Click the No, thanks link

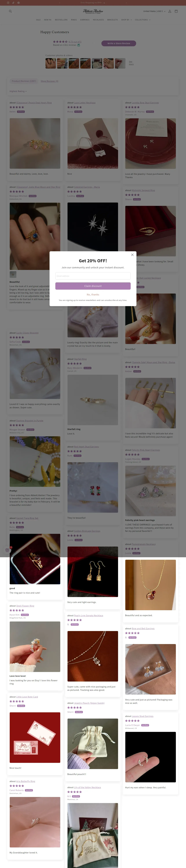93,295
